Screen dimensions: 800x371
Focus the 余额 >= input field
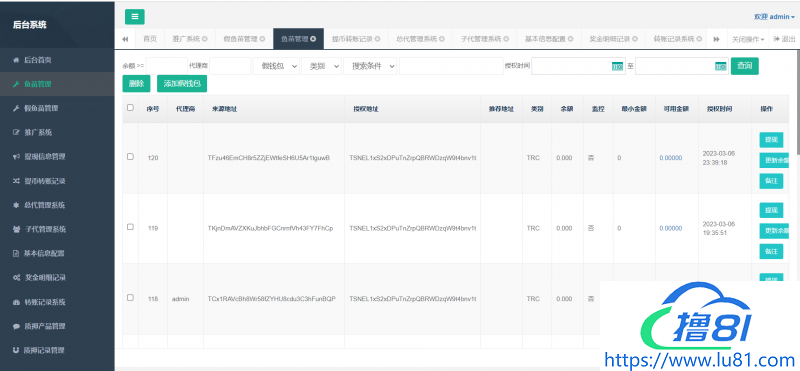167,66
